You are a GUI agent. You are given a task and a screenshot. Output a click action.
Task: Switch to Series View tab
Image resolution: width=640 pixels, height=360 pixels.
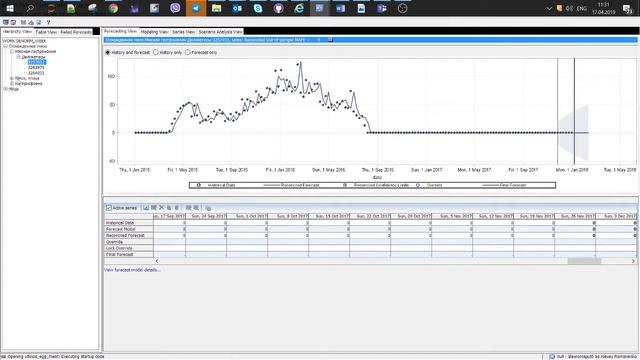click(x=183, y=31)
